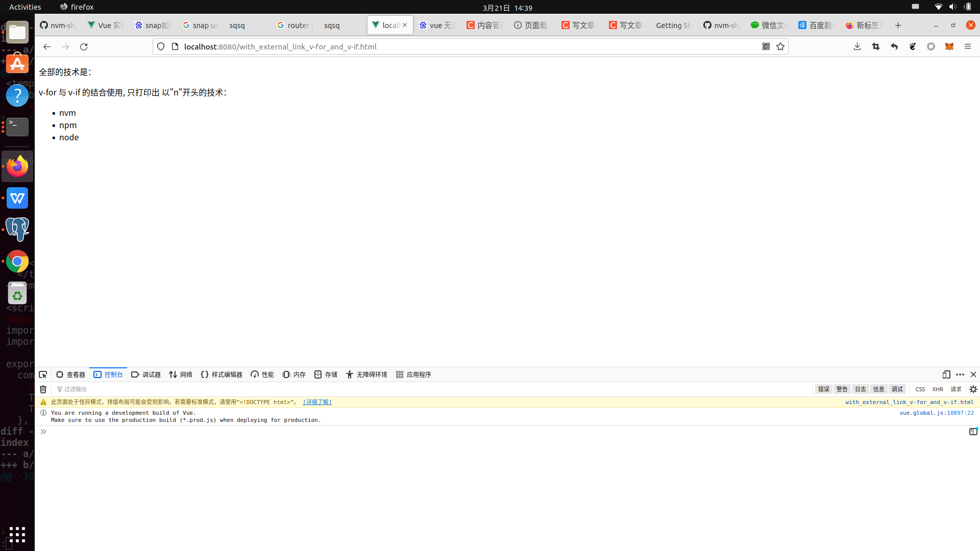Toggle the 错误 errors filter
Screen dimensions: 980x551
(823, 389)
